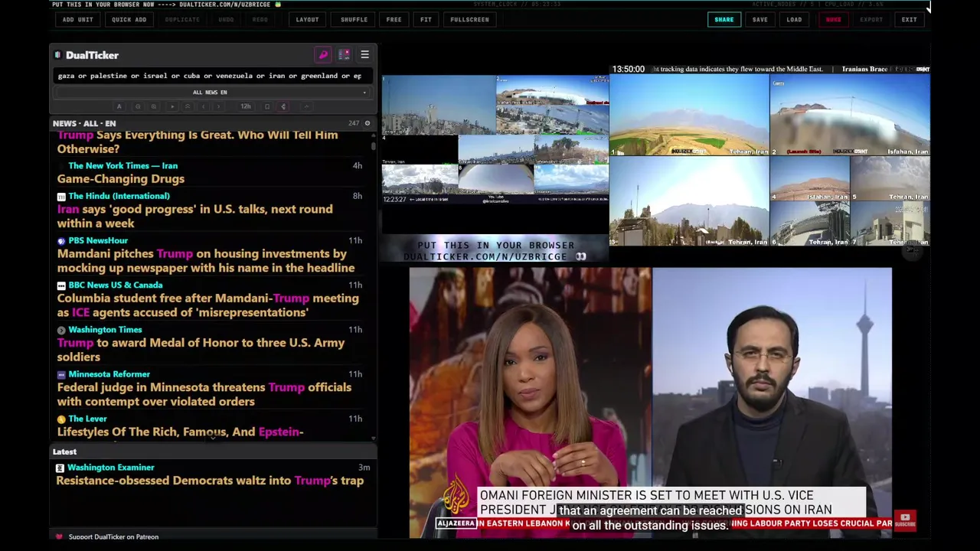Image resolution: width=980 pixels, height=551 pixels.
Task: Click The Lever source icon
Action: tap(61, 419)
